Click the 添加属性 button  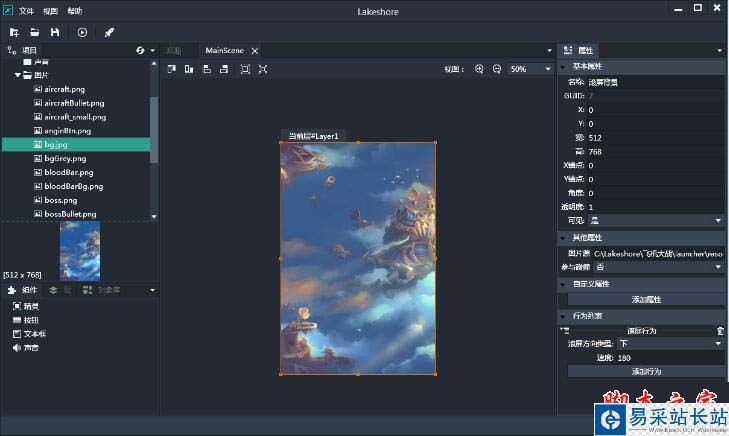pos(645,299)
